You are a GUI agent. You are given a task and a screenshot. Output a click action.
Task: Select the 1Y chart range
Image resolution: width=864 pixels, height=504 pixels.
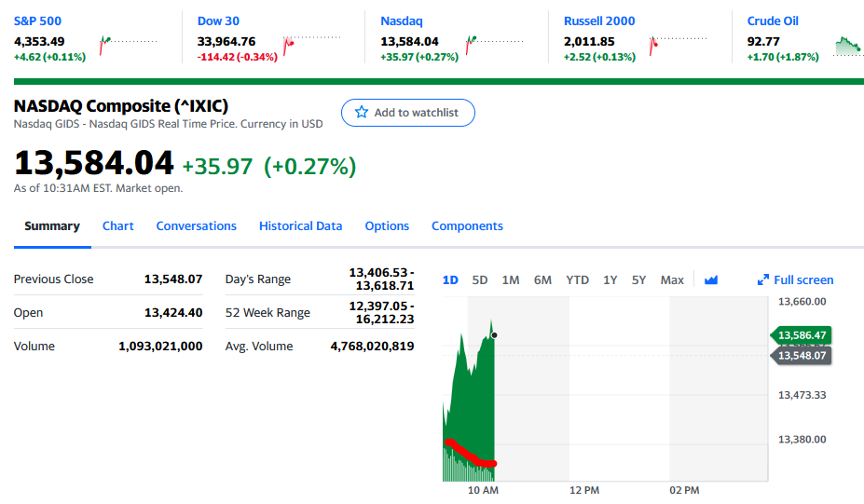[x=610, y=279]
